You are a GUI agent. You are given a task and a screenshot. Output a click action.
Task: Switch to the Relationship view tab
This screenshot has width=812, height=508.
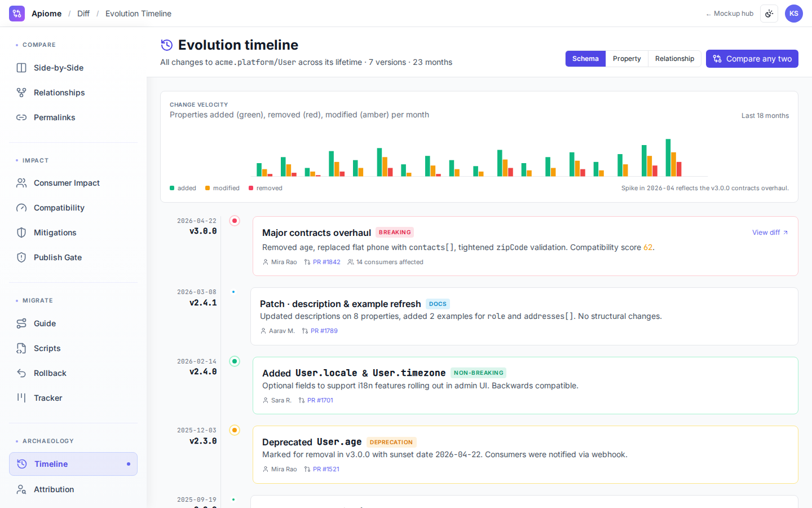[x=674, y=59]
